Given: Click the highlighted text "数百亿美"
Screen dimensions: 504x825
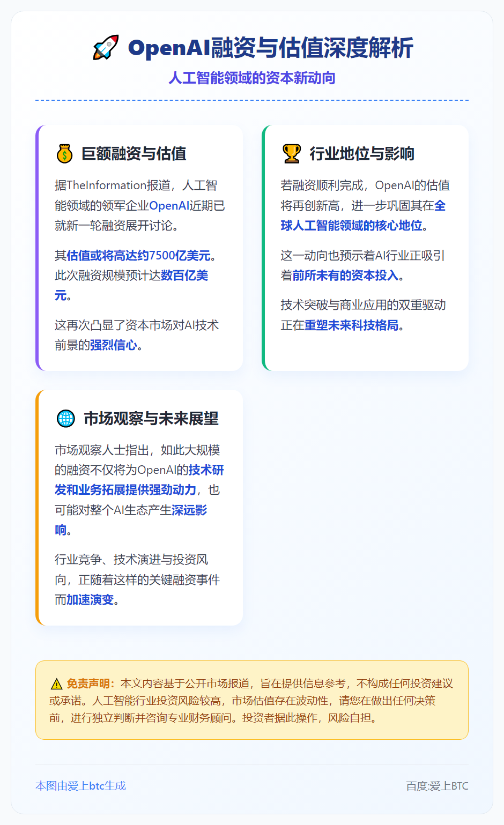Looking at the screenshot, I should click(x=184, y=276).
